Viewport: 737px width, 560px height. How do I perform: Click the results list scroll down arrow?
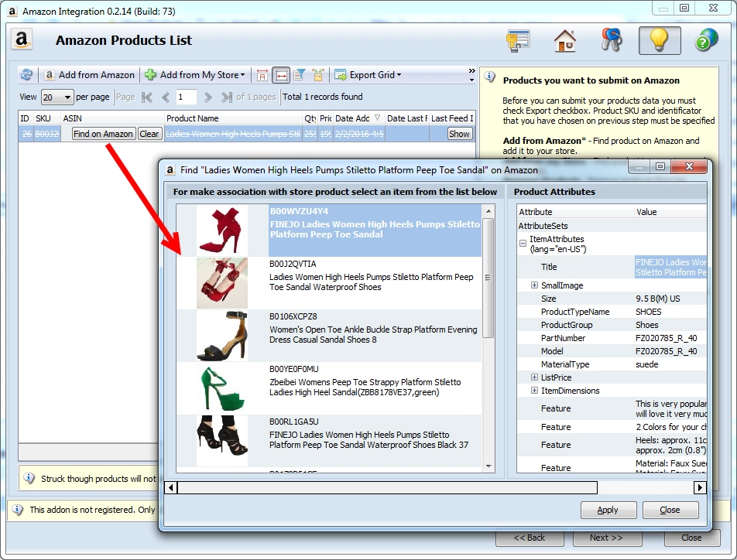488,466
